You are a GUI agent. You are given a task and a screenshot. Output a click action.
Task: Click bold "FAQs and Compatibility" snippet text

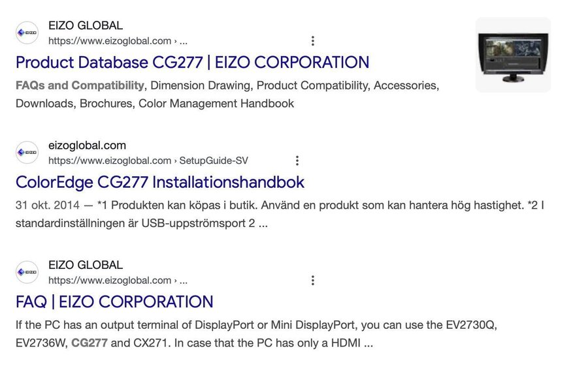[x=80, y=85]
